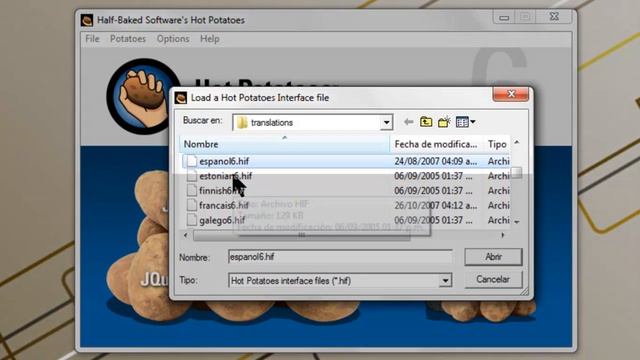The width and height of the screenshot is (640, 360).
Task: Click the Hot Potatoes main window title icon
Action: coord(87,20)
